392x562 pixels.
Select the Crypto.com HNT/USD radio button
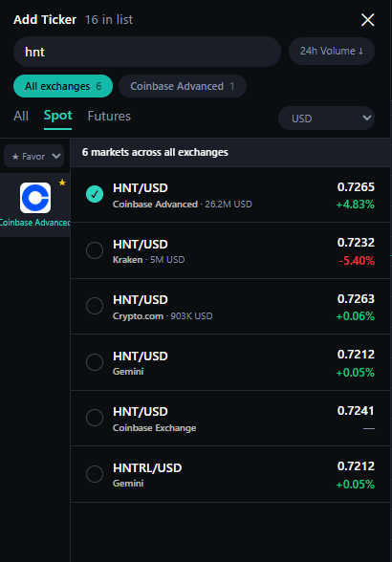pos(95,306)
